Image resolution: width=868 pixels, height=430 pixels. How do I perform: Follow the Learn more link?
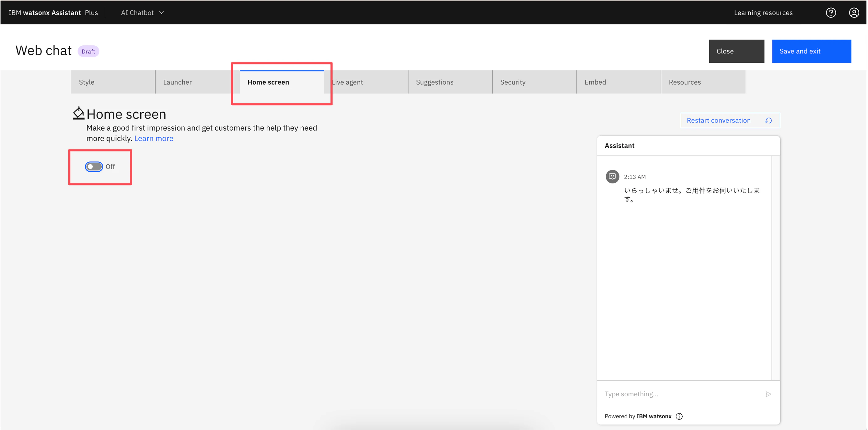coord(154,138)
